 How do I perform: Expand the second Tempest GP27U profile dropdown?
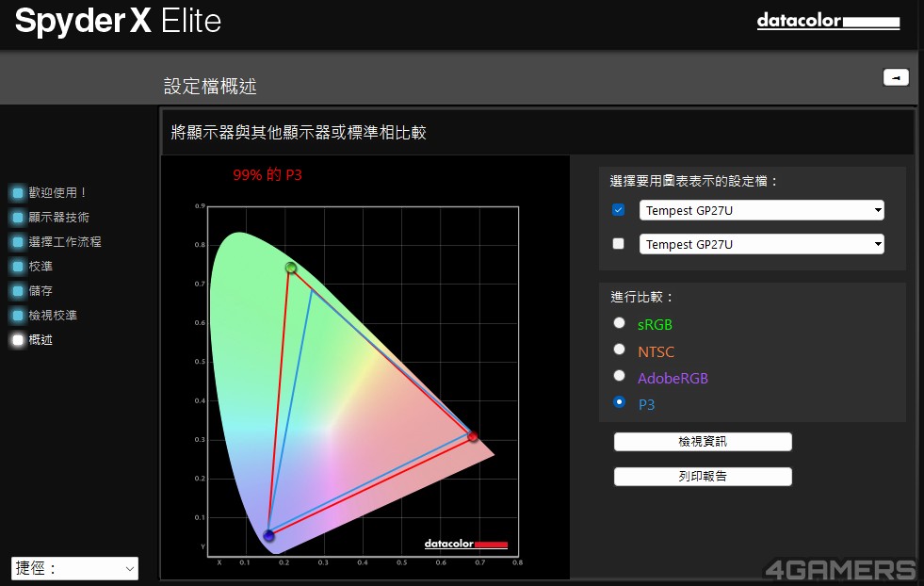pyautogui.click(x=761, y=244)
